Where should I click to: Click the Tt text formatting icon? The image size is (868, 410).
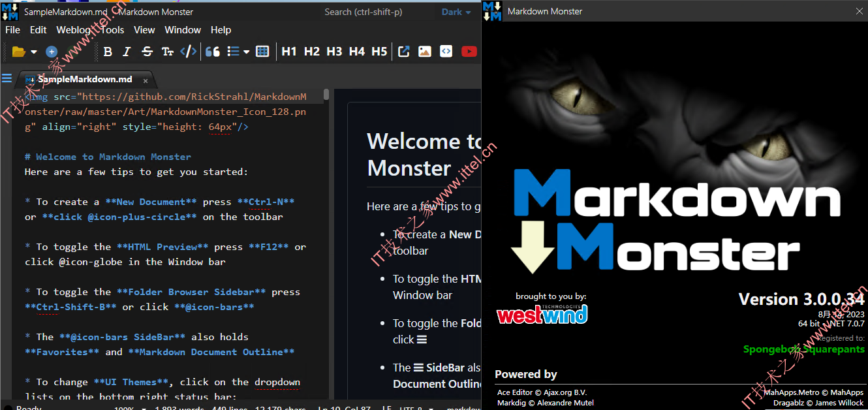click(x=168, y=52)
